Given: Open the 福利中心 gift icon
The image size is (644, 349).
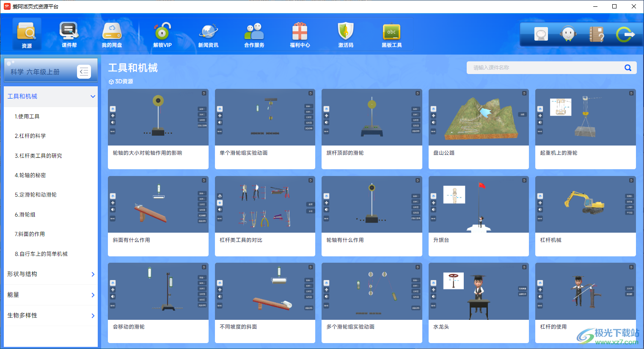Looking at the screenshot, I should click(x=300, y=34).
